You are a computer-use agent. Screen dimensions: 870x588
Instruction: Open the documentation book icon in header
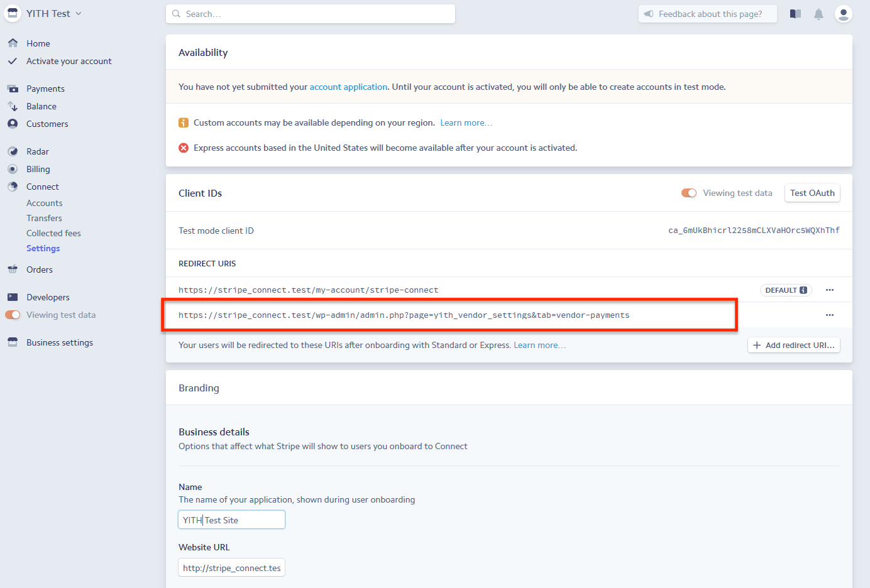(796, 14)
